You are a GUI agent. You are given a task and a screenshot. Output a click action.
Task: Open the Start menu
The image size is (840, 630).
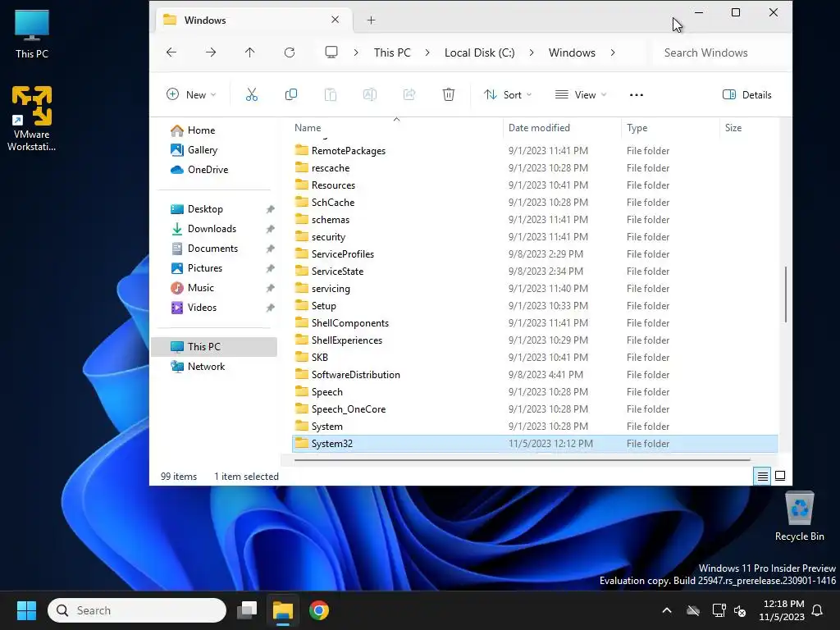point(26,610)
